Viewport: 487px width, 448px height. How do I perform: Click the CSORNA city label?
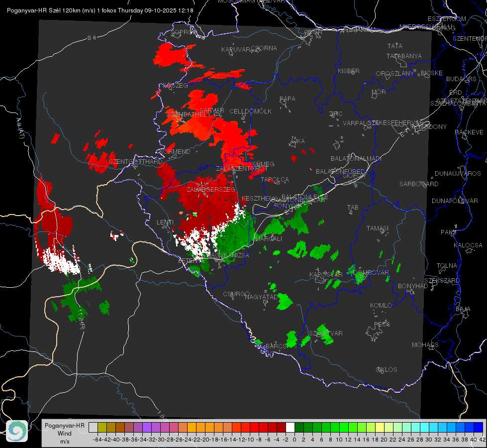tap(264, 48)
